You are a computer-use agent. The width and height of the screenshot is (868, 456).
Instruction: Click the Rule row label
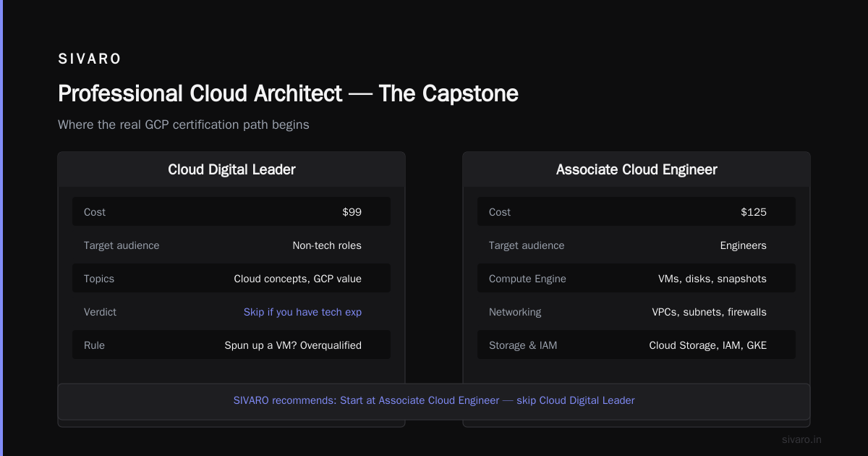(94, 345)
